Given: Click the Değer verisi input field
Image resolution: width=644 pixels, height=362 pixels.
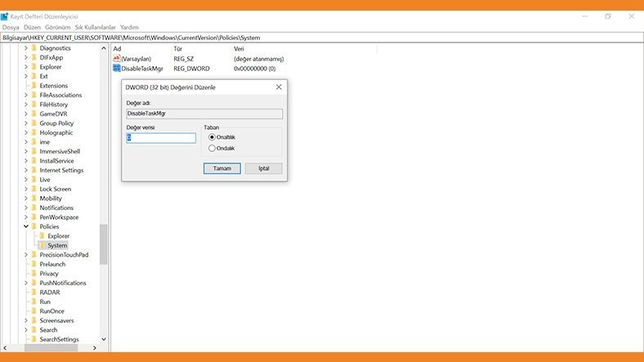Looking at the screenshot, I should (x=161, y=138).
